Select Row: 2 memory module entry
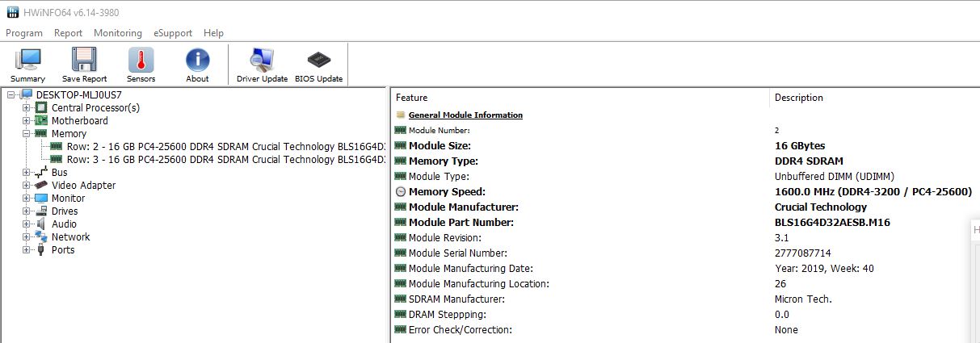The image size is (980, 343). click(226, 147)
